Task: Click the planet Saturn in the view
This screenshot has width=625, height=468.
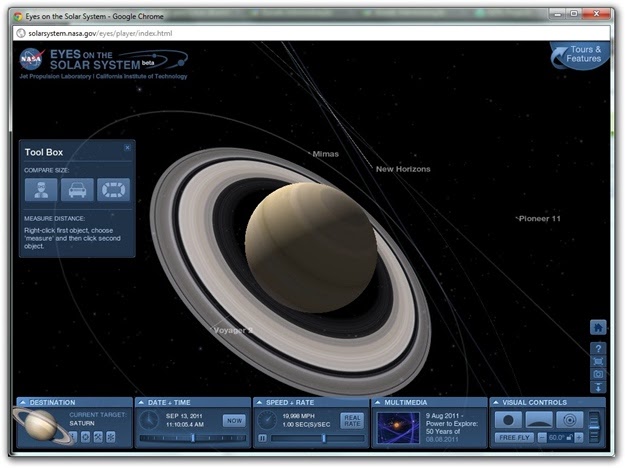Action: [311, 247]
